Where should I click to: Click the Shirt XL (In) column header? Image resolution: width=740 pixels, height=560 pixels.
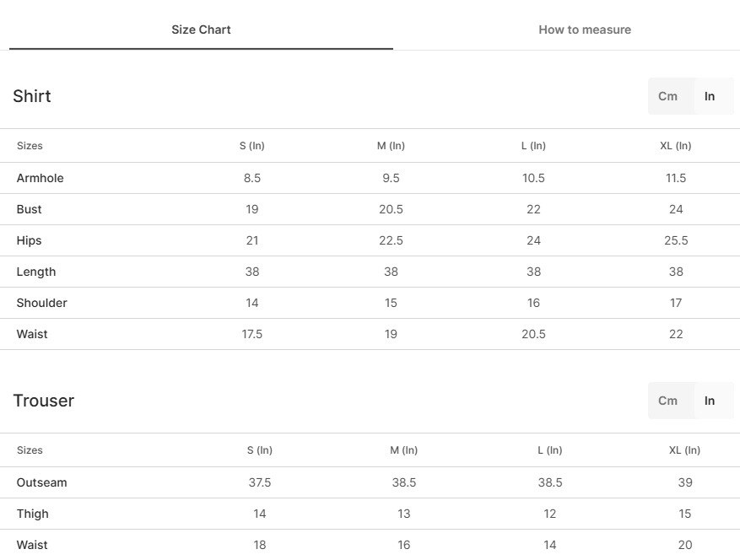[675, 146]
